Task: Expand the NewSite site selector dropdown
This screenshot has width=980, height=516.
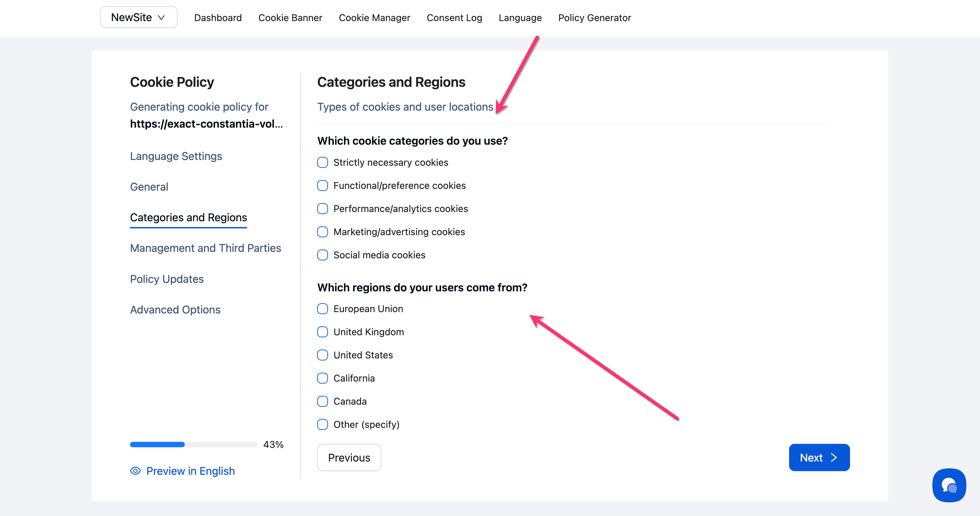Action: 138,17
